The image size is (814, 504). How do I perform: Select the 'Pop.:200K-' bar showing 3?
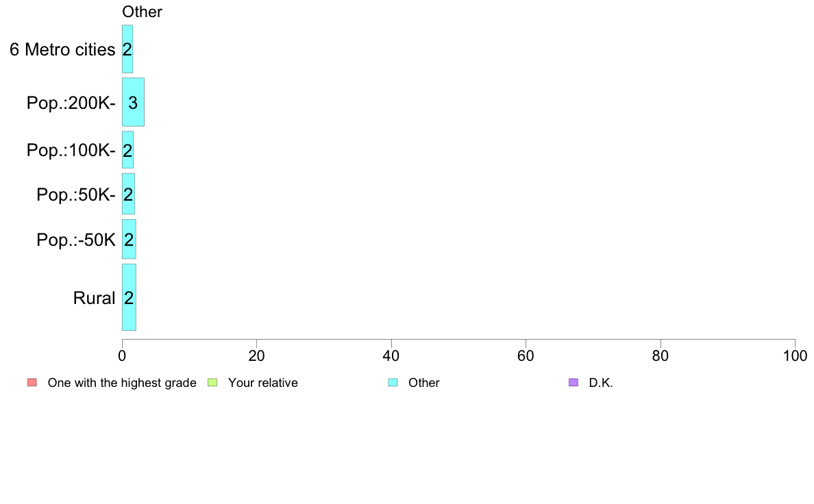pyautogui.click(x=133, y=102)
